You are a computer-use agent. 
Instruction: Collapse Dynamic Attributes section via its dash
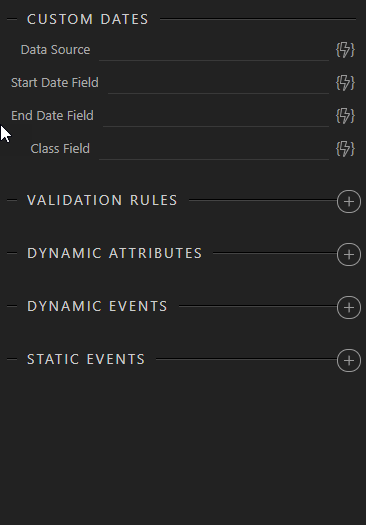tap(12, 253)
